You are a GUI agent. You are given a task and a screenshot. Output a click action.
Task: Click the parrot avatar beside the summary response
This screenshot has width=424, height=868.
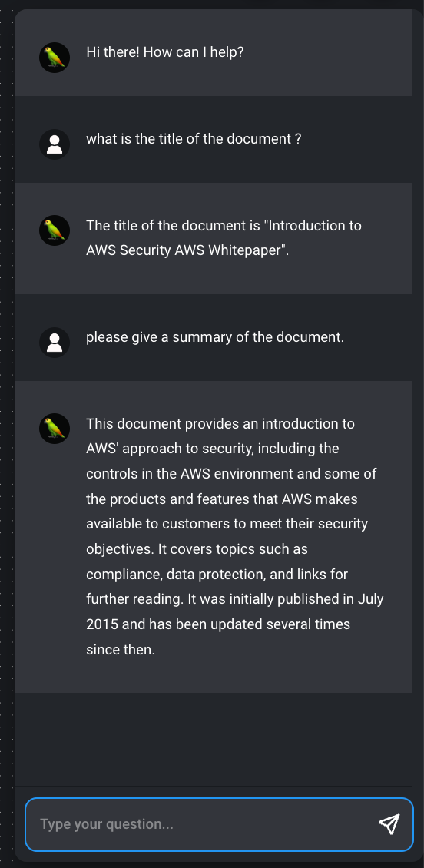coord(55,429)
